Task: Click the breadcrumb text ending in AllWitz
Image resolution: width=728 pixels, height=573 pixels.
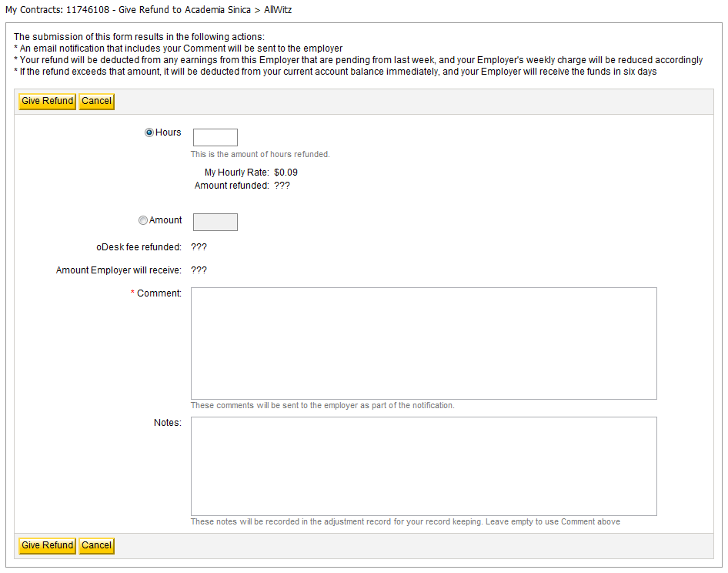Action: click(x=149, y=10)
